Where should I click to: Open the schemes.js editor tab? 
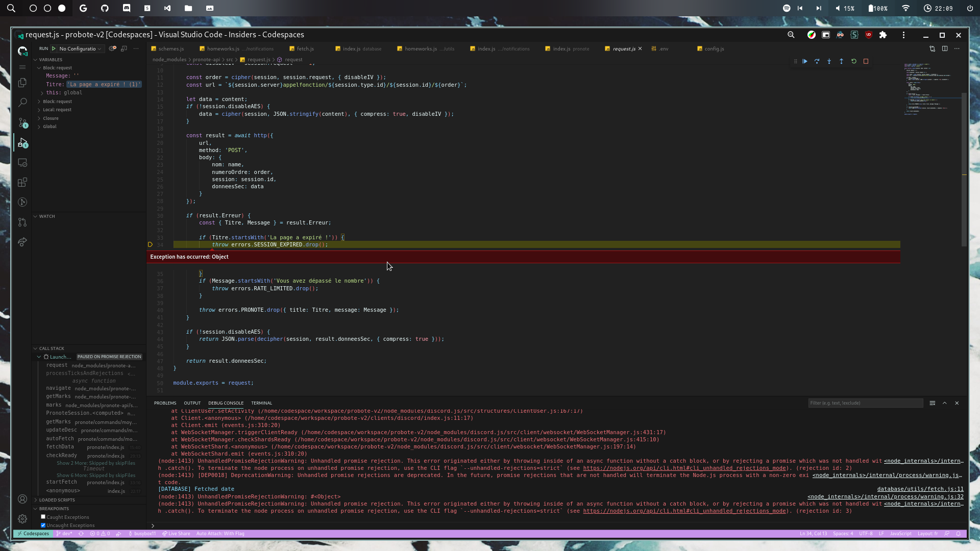(170, 48)
